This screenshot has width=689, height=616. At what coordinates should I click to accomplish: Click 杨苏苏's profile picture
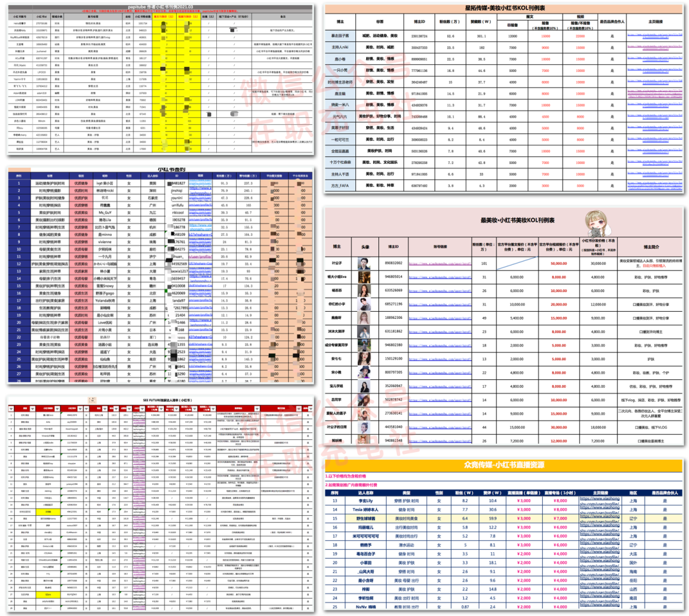(364, 291)
